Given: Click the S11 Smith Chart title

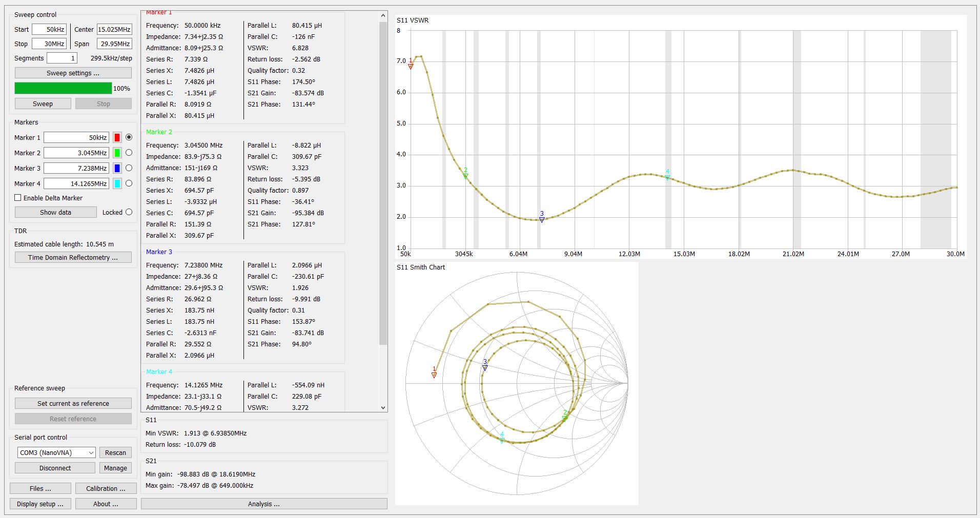Looking at the screenshot, I should 421,267.
